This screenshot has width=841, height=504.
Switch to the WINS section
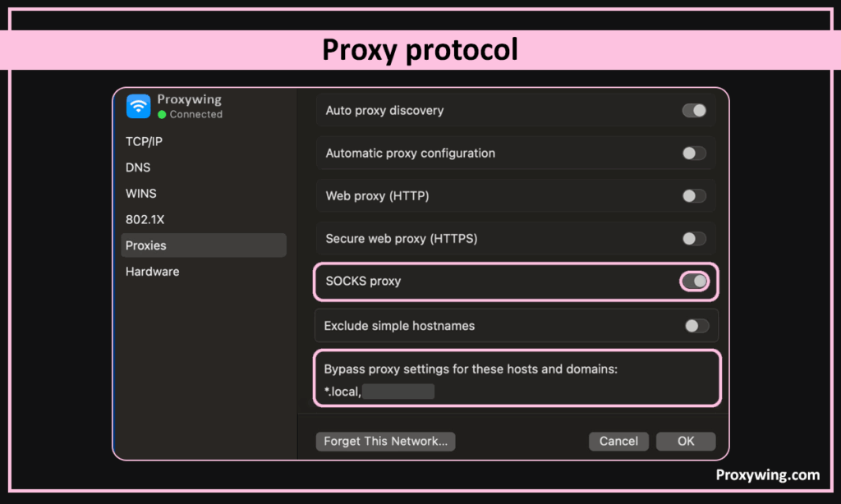pos(140,194)
